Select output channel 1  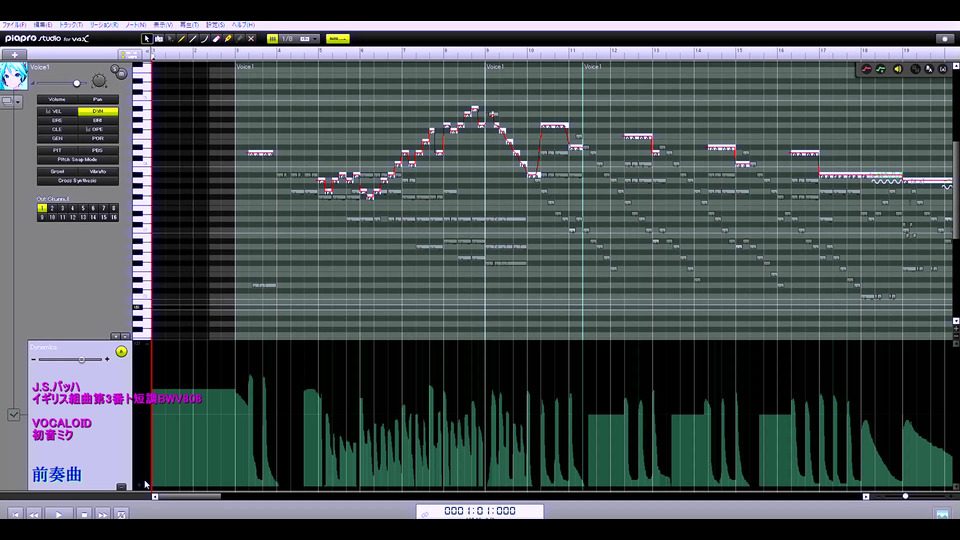[x=42, y=208]
